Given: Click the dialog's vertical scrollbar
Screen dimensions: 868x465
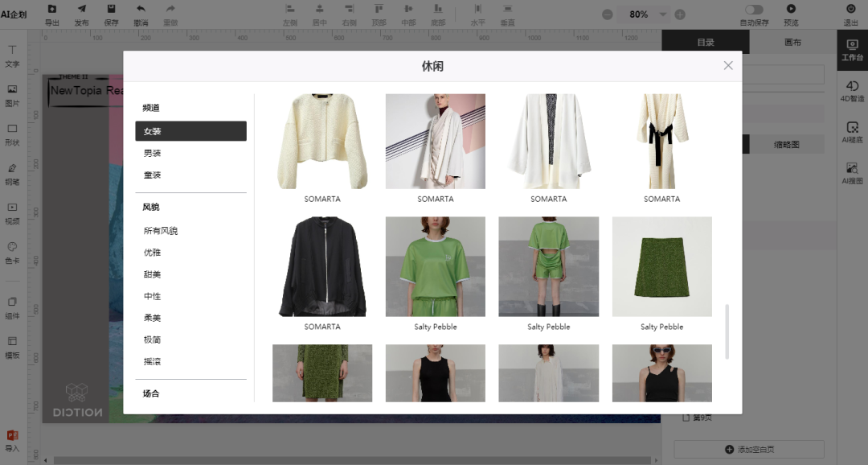Looking at the screenshot, I should [x=727, y=331].
